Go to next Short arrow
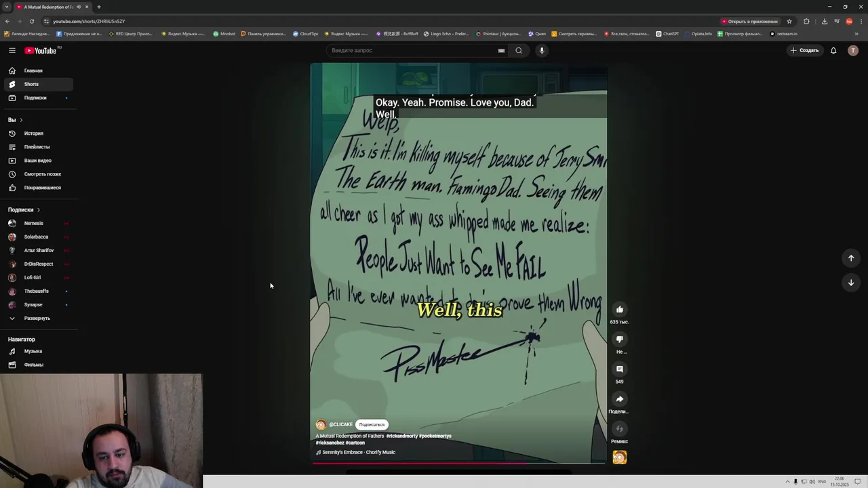Image resolution: width=868 pixels, height=488 pixels. (x=851, y=283)
